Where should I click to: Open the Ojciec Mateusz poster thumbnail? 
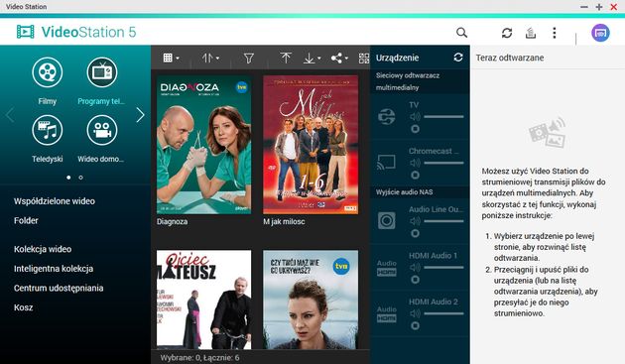(x=203, y=300)
